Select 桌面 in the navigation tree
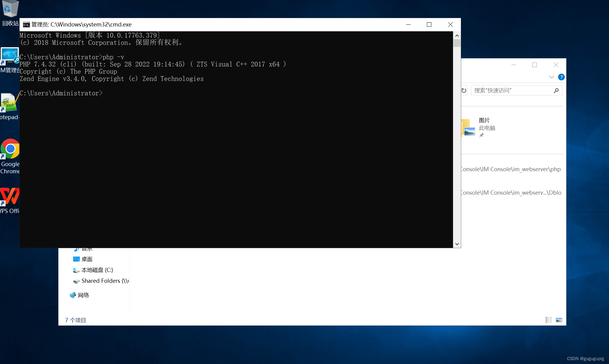Viewport: 609px width, 364px height. click(87, 259)
